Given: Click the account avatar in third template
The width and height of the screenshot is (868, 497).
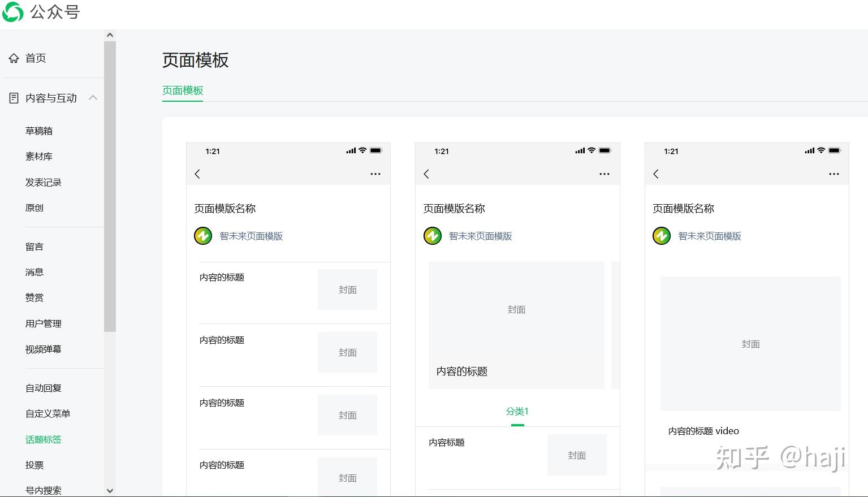Looking at the screenshot, I should [662, 236].
